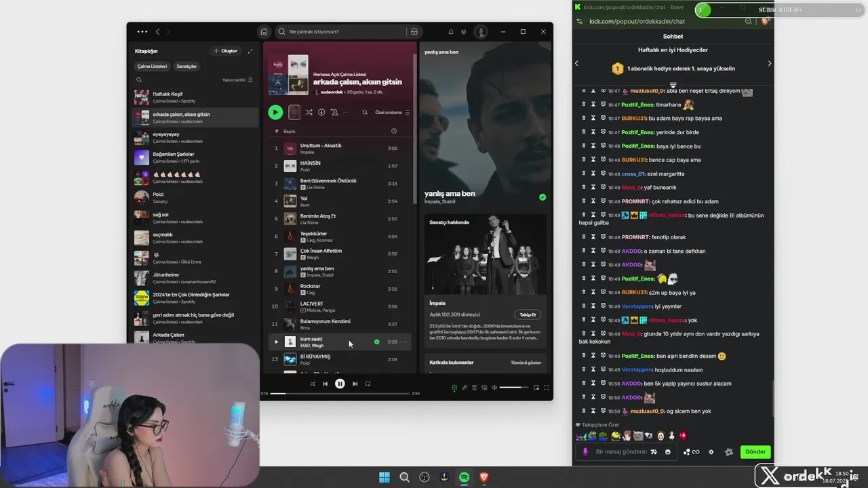Adjust the Spotify volume slider
Viewport: 868px width, 488px height.
pos(514,388)
